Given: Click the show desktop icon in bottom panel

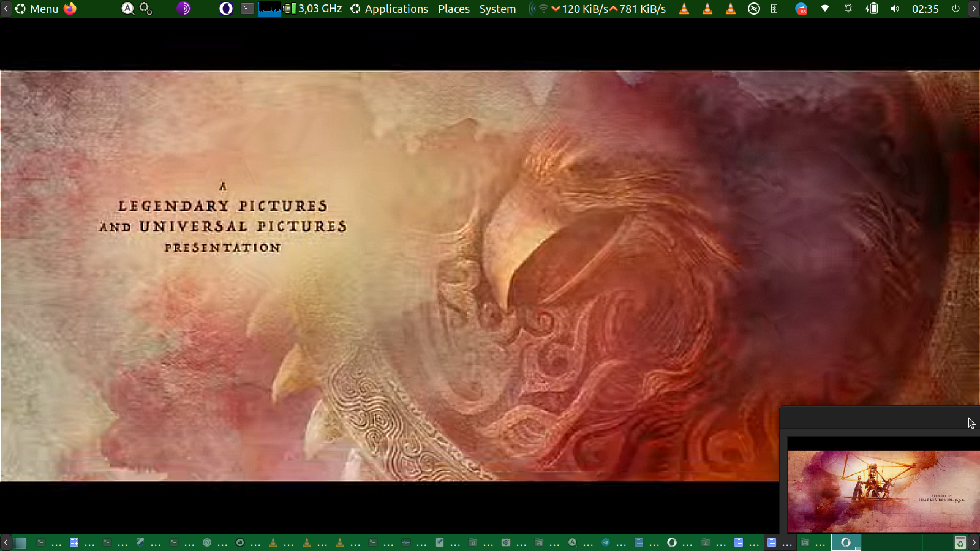Looking at the screenshot, I should coord(20,542).
